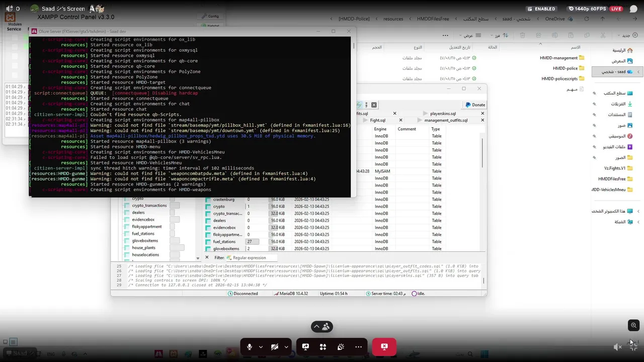
Task: Click HMDDFilesFree in Explorer breadcrumb
Action: pos(433,19)
